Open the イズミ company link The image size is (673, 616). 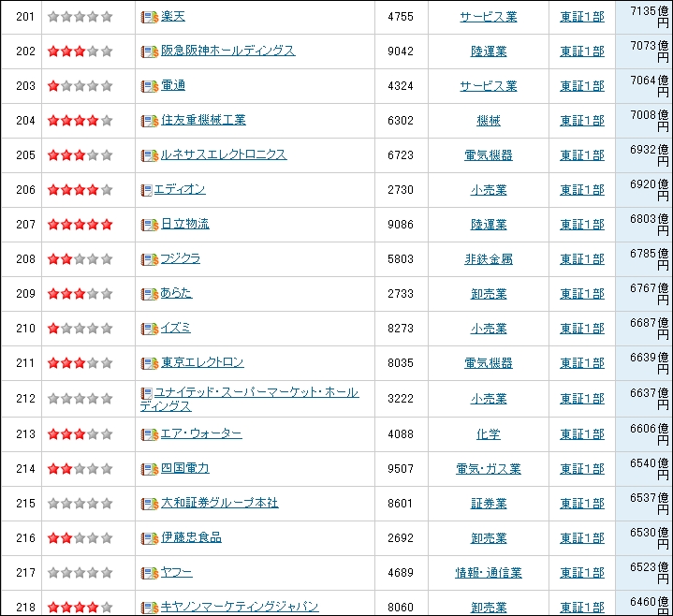[176, 329]
